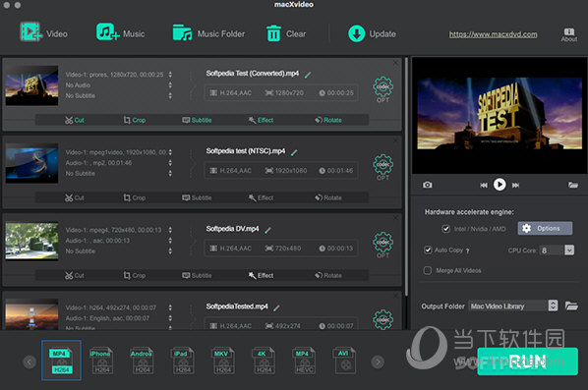Skip to previous in the preview player

tap(484, 185)
